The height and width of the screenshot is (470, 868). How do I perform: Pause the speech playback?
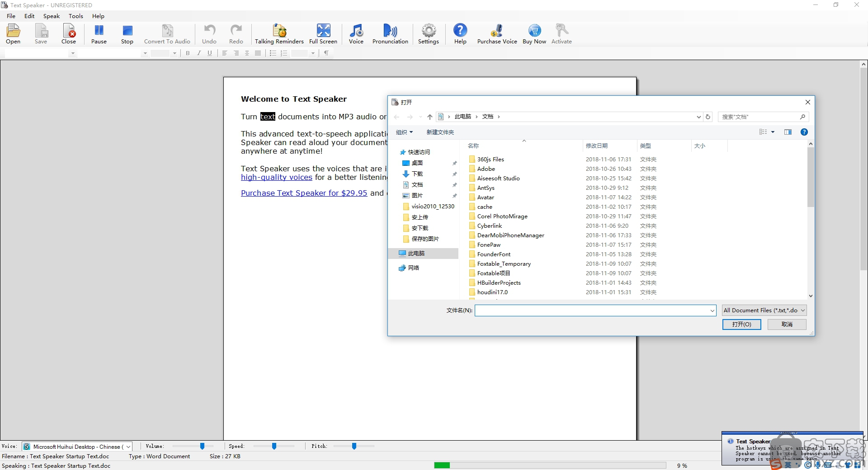click(x=99, y=34)
